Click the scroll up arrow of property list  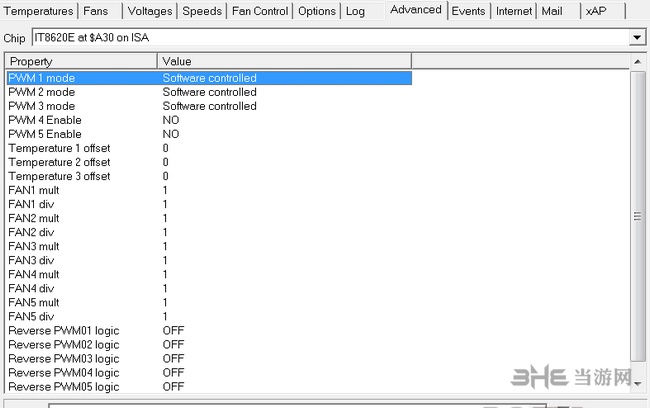638,62
